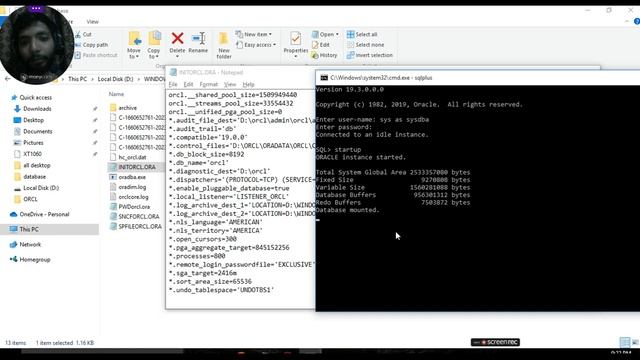Select Quick access in navigation pane
Screen dimensions: 640x360
pyautogui.click(x=31, y=97)
